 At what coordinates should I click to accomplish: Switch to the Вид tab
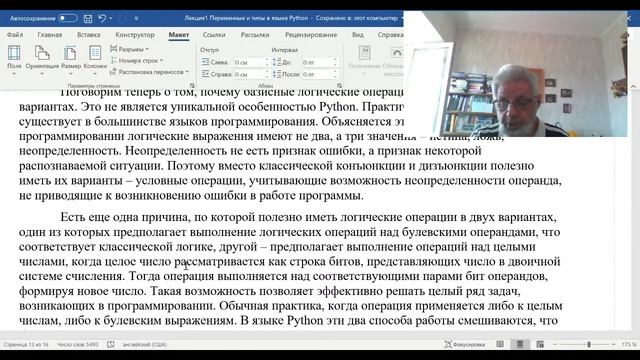coord(358,35)
